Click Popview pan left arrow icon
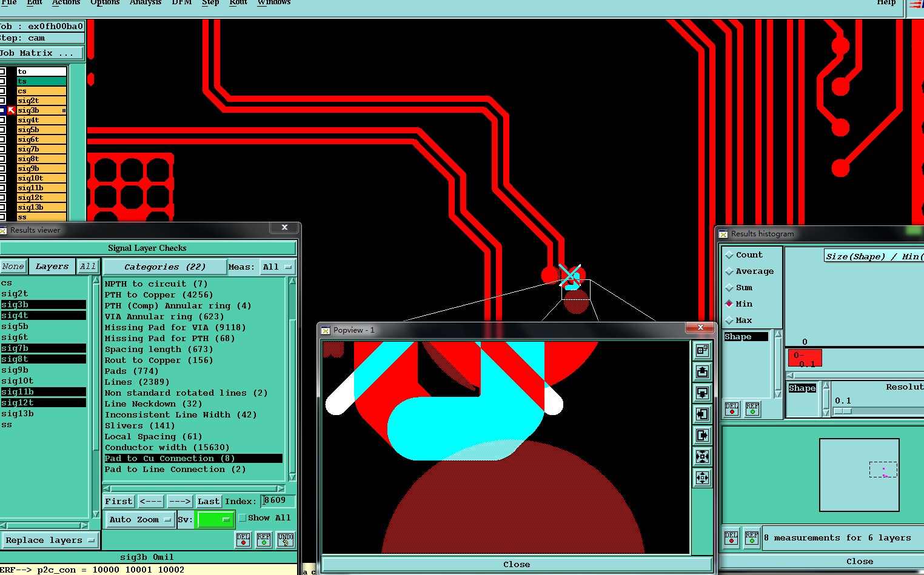The width and height of the screenshot is (924, 575). pyautogui.click(x=702, y=414)
